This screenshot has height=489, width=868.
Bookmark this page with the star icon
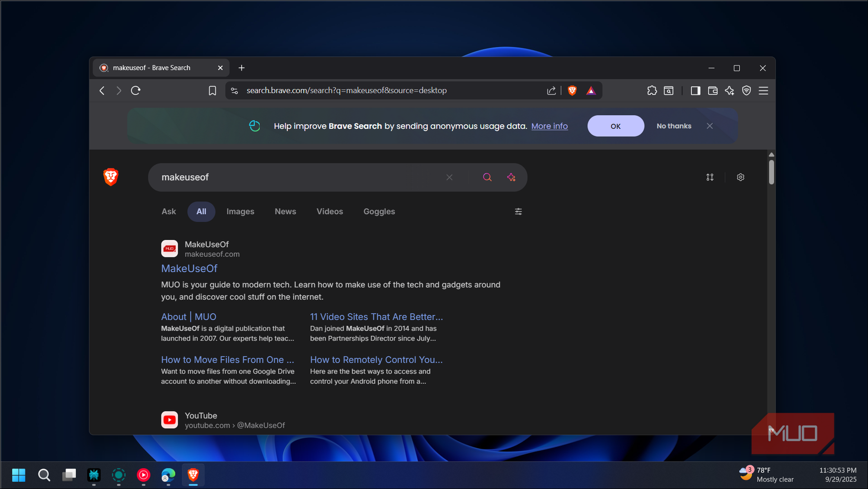tap(212, 90)
